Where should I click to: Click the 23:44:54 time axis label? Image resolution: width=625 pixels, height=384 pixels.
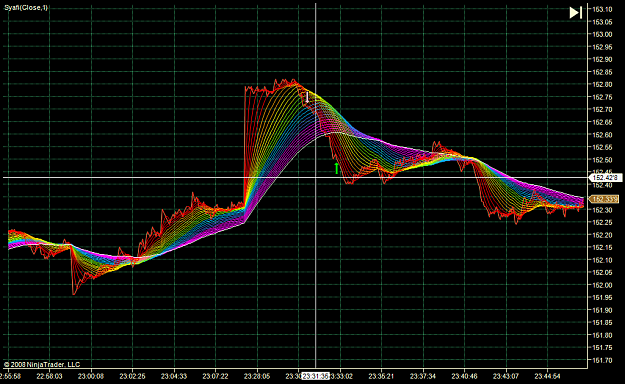[548, 376]
